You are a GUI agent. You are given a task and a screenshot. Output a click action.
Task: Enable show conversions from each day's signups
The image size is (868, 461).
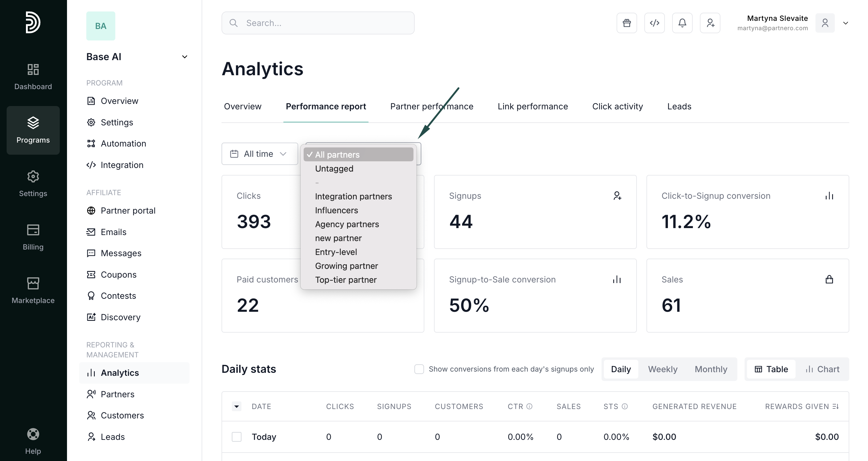point(419,369)
